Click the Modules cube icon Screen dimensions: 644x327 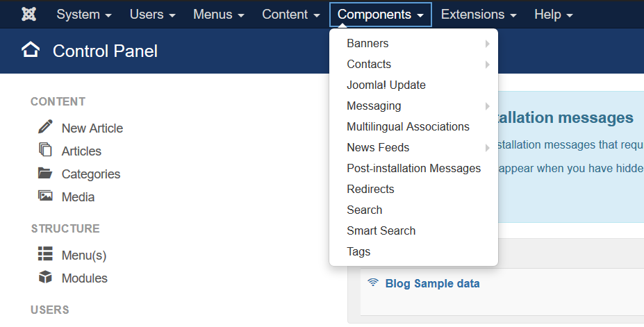click(x=45, y=277)
